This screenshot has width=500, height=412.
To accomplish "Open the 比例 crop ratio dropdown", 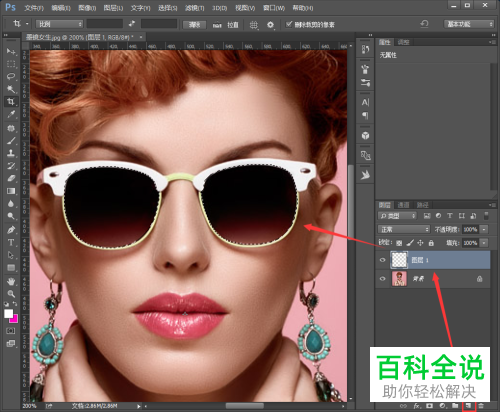I will [59, 24].
